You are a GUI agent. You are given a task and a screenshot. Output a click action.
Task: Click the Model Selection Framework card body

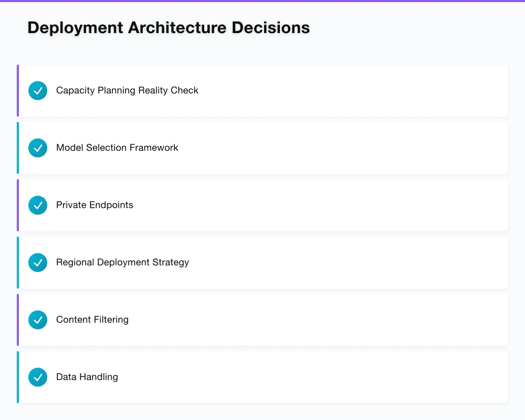[262, 148]
